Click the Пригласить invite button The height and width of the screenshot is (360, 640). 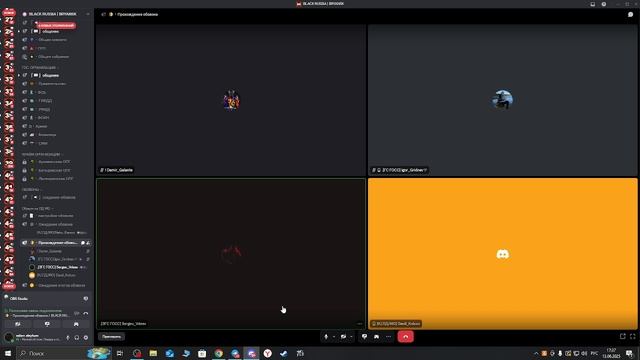click(111, 337)
